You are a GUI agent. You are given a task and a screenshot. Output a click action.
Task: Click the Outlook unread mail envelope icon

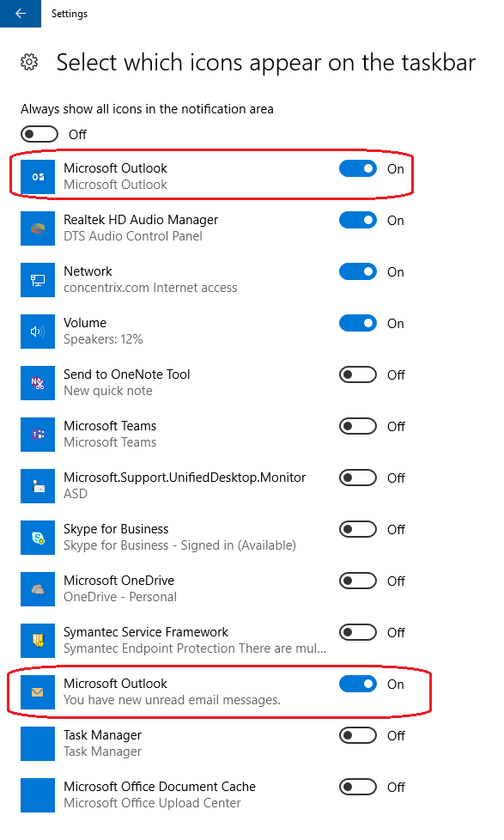click(38, 692)
